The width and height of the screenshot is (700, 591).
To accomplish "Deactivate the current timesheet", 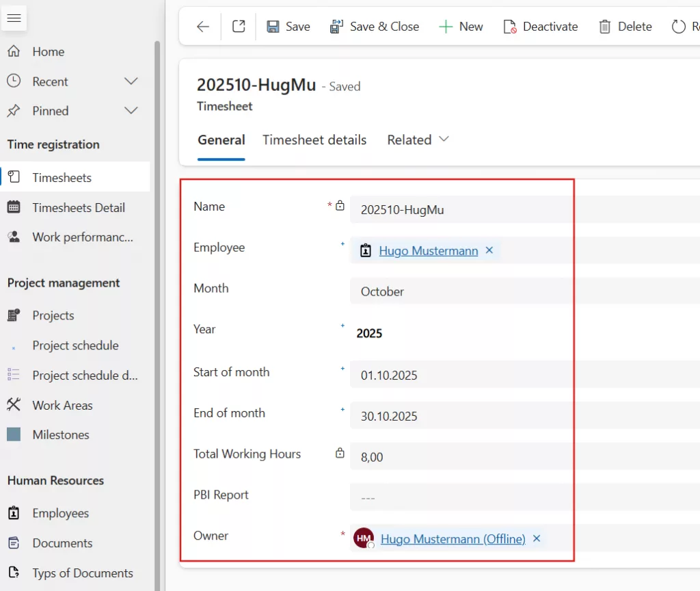I will tap(540, 27).
